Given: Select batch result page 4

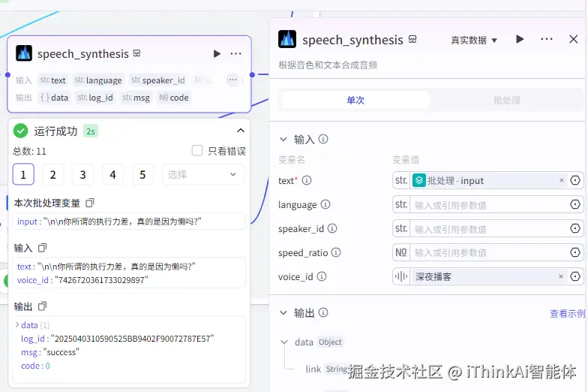Looking at the screenshot, I should [x=112, y=174].
